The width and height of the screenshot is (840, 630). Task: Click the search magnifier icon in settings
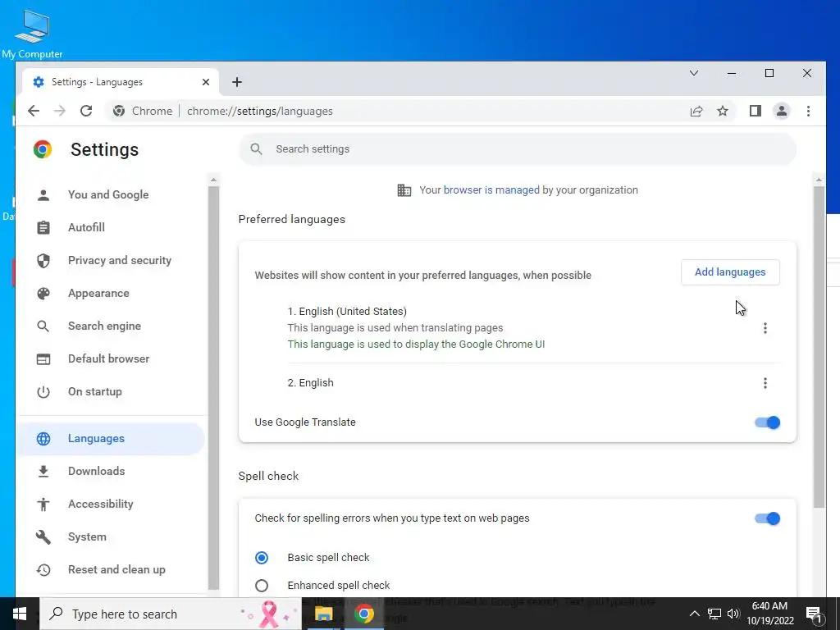pos(257,149)
